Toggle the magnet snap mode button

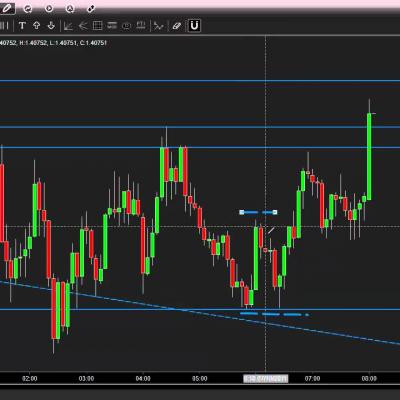[194, 26]
